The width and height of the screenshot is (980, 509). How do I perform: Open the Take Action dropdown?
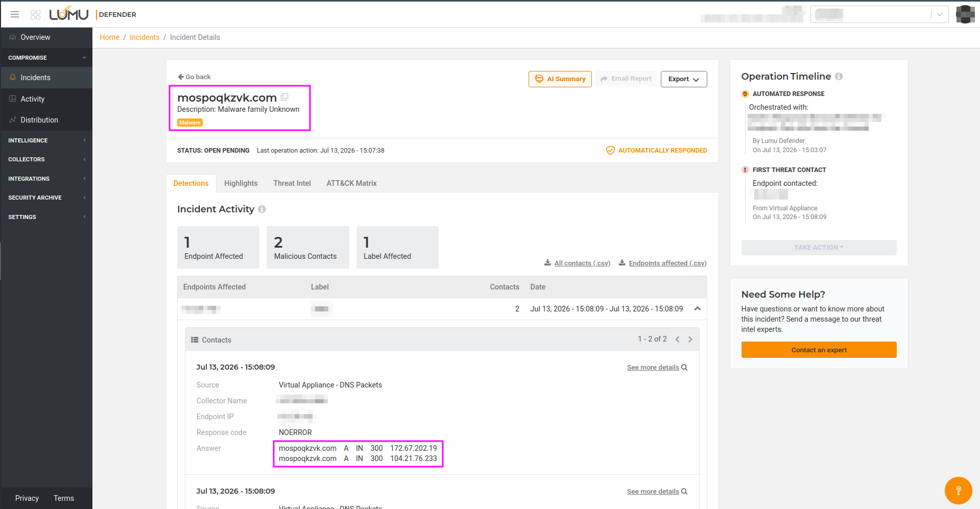coord(819,248)
